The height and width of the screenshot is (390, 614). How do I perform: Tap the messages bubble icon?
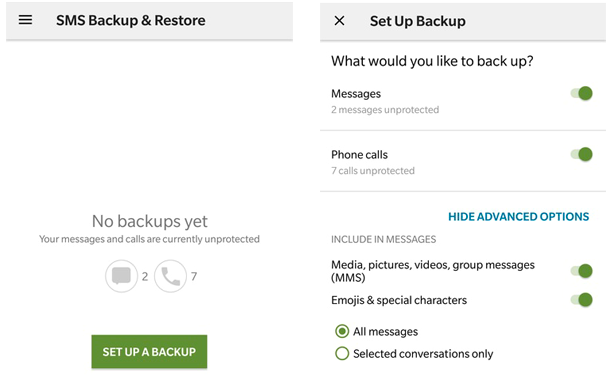tap(121, 276)
